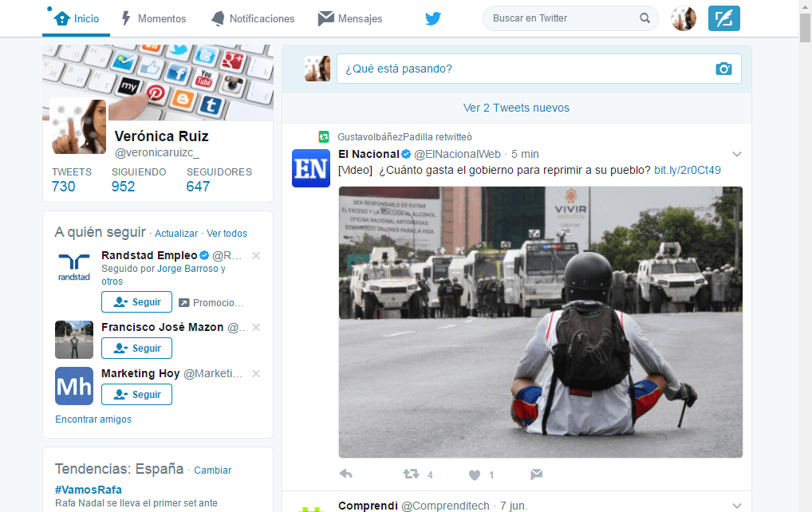Click the avatar beside the tweet box

tap(317, 69)
